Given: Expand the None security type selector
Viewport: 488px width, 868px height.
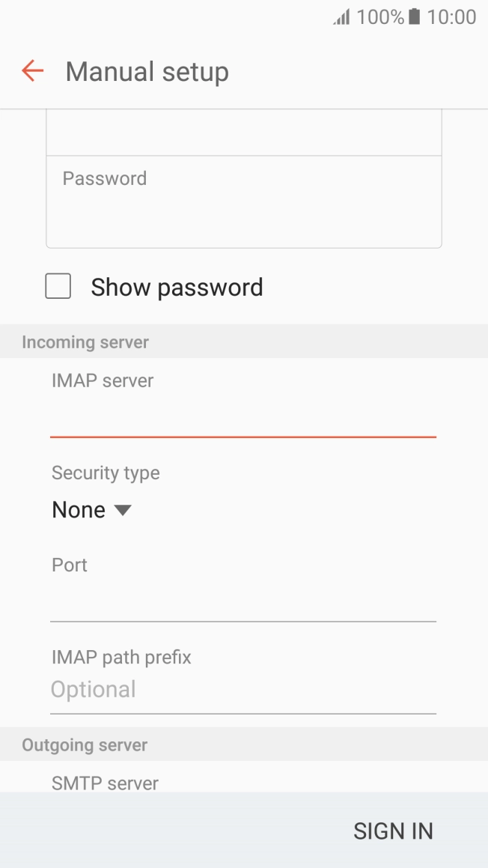Looking at the screenshot, I should coord(91,509).
